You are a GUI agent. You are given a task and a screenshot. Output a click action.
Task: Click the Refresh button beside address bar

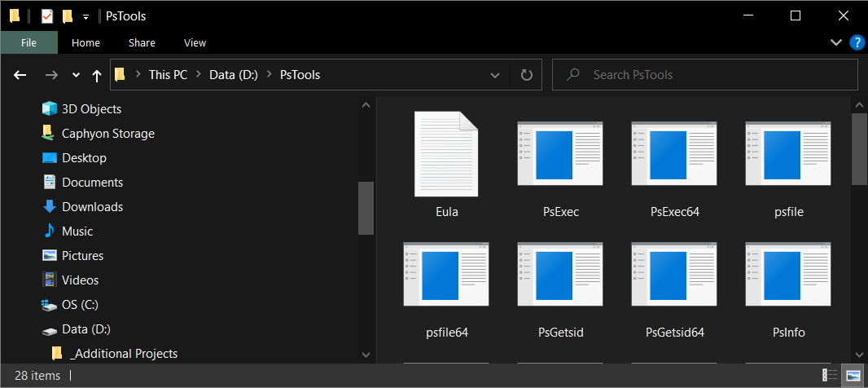pyautogui.click(x=527, y=75)
